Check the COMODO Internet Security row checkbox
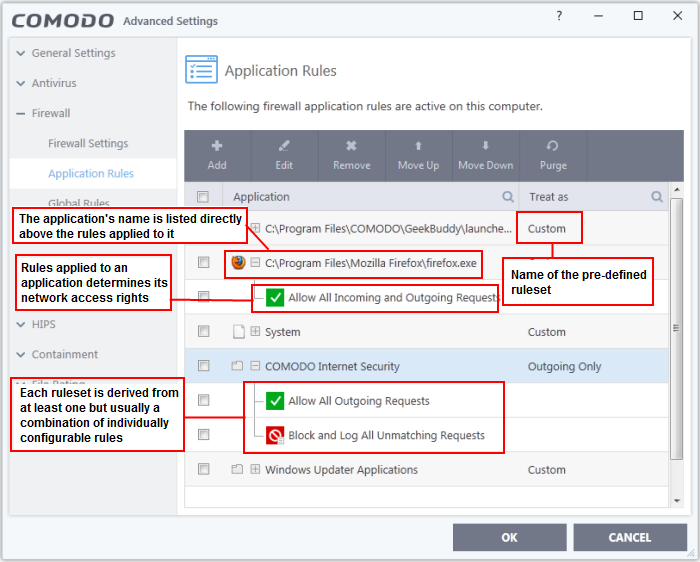The width and height of the screenshot is (700, 562). tap(204, 366)
